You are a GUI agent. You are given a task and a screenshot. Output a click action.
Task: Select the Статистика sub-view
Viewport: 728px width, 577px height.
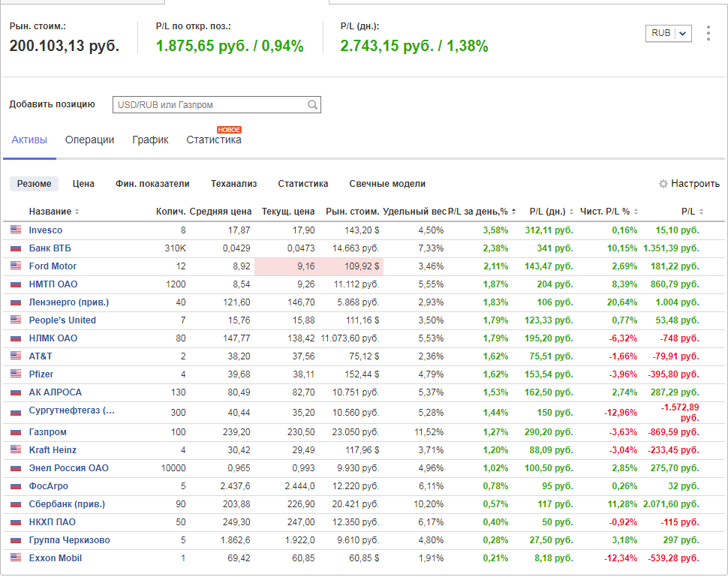(x=302, y=184)
